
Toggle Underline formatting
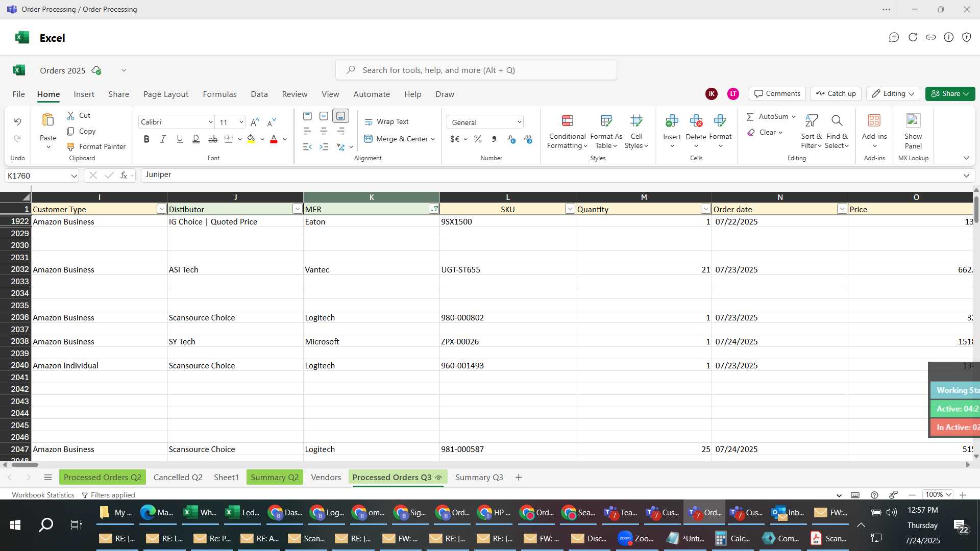[180, 139]
